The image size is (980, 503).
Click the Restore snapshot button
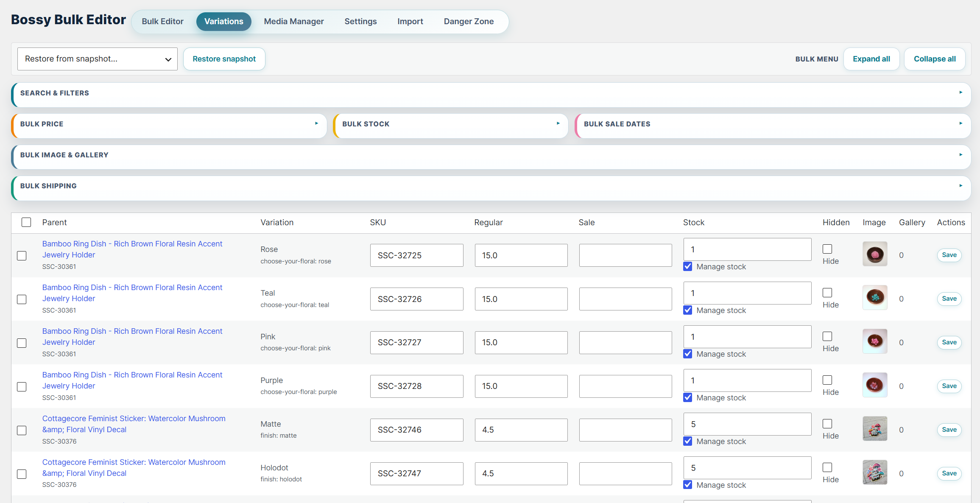pos(224,59)
